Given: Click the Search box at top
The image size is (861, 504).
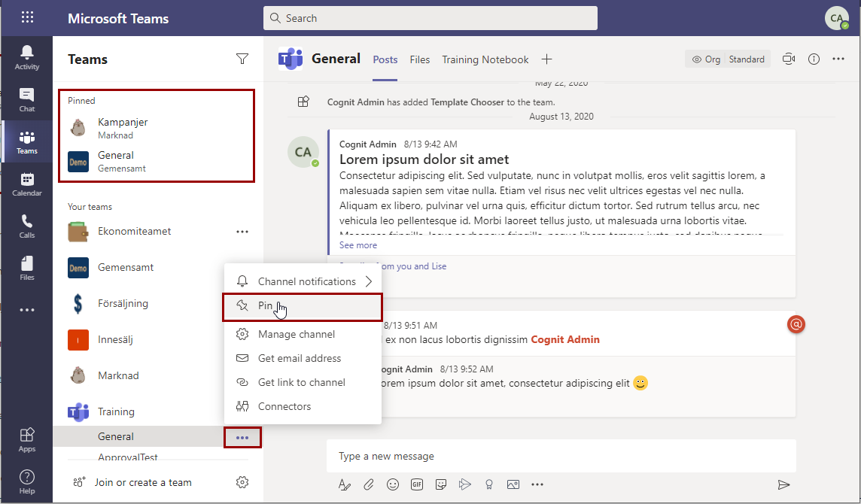Looking at the screenshot, I should (x=430, y=18).
